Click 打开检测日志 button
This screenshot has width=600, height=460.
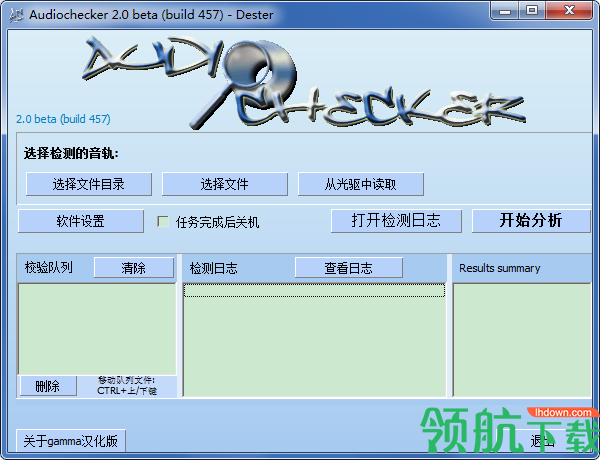[x=396, y=221]
